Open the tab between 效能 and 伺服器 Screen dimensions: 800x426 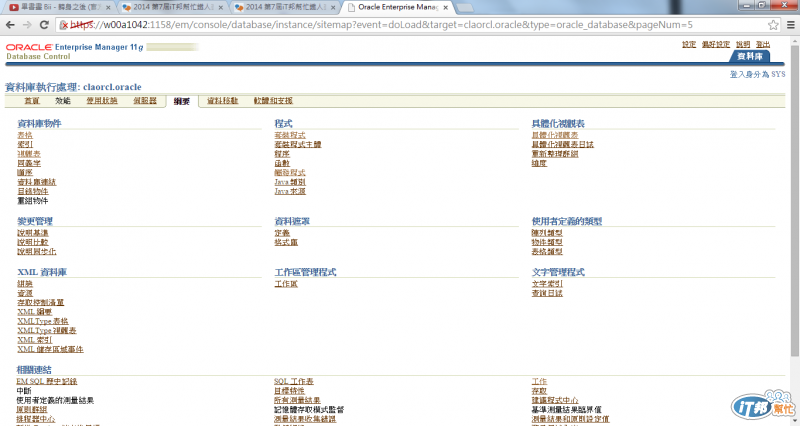coord(102,101)
